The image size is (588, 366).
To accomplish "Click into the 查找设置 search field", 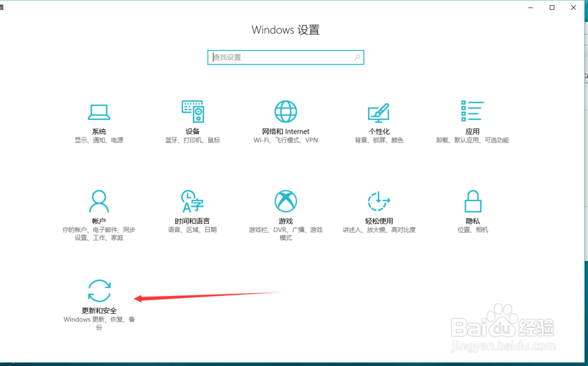I will coord(286,58).
